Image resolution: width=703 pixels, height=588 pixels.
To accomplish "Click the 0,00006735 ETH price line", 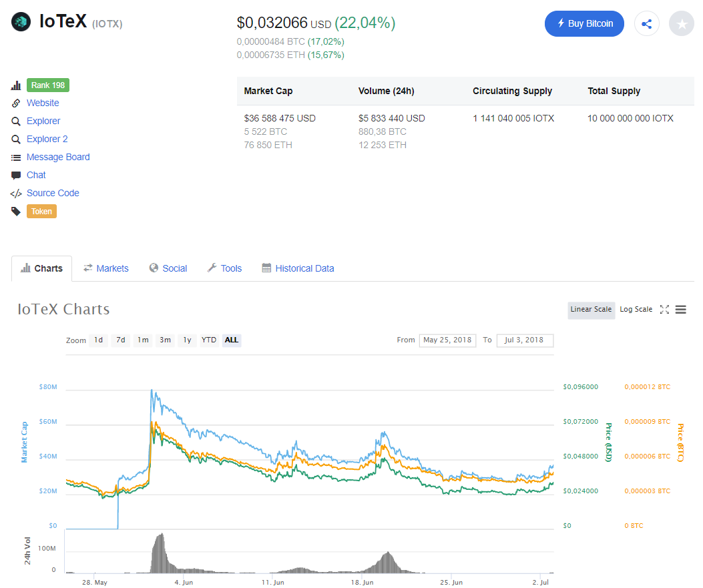I will [x=290, y=55].
